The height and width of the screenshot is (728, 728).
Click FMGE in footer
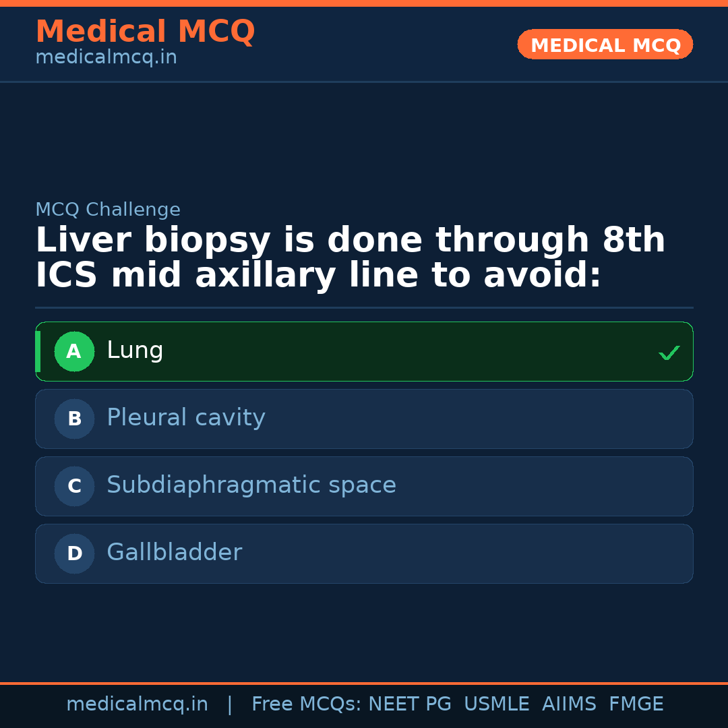[636, 704]
